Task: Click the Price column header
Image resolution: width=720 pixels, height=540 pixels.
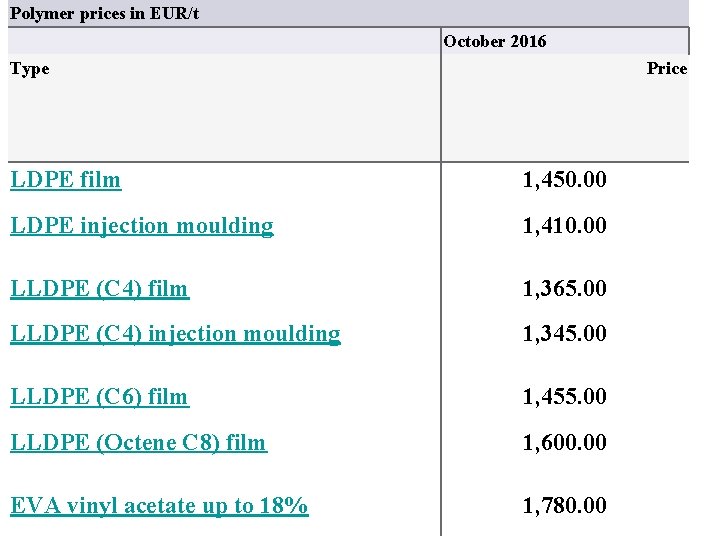Action: pos(666,68)
